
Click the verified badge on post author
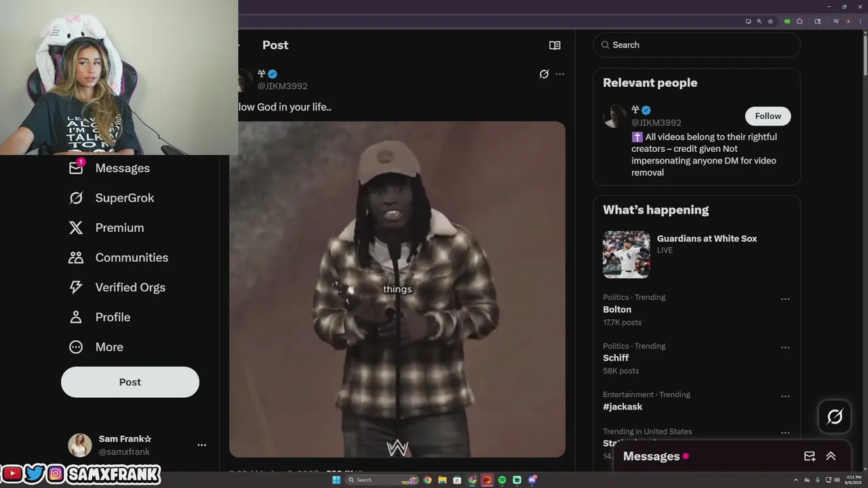(273, 74)
